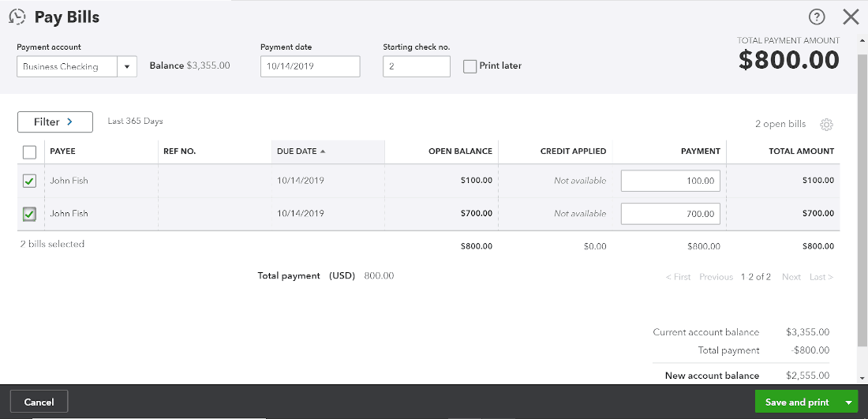This screenshot has height=419, width=868.
Task: Click the OPEN BALANCE column header
Action: 460,151
